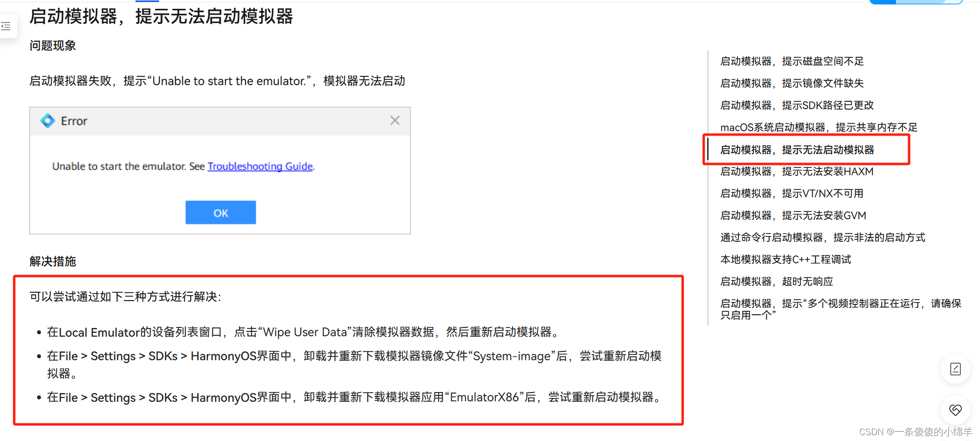Click the 启动模拟器失败 description sentence
980x441 pixels.
pyautogui.click(x=217, y=81)
